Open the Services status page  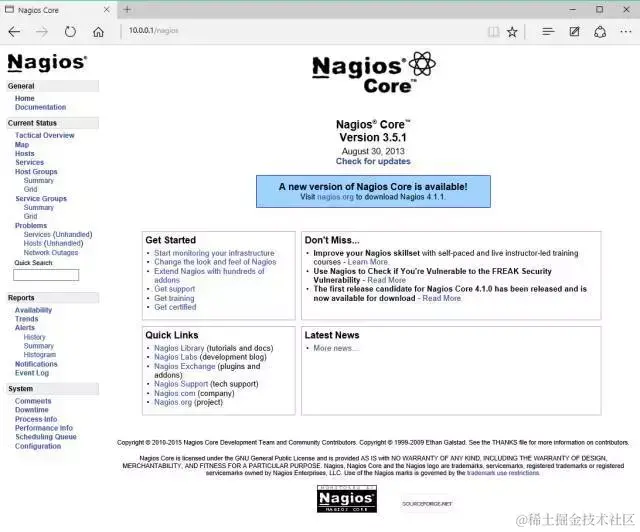click(29, 162)
